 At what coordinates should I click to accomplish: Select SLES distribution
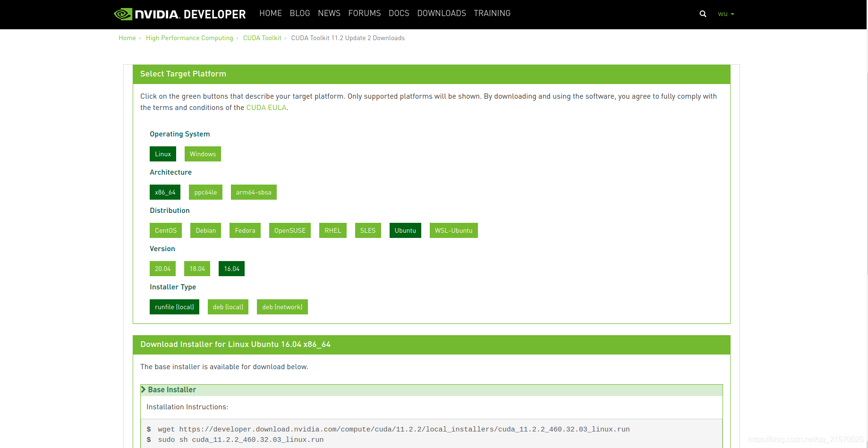pyautogui.click(x=368, y=230)
